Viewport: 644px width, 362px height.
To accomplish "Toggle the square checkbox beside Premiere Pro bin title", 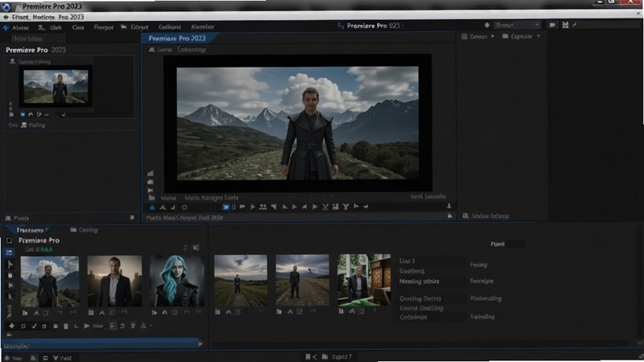I will [x=10, y=241].
